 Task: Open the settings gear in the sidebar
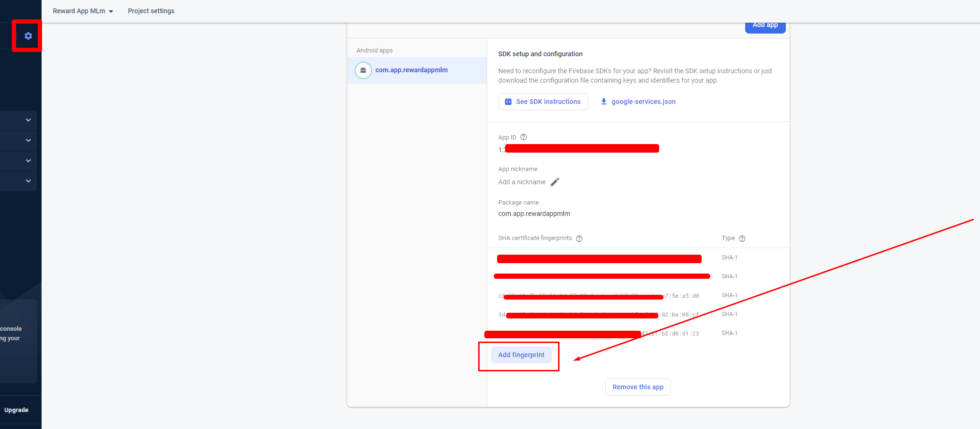pos(28,36)
